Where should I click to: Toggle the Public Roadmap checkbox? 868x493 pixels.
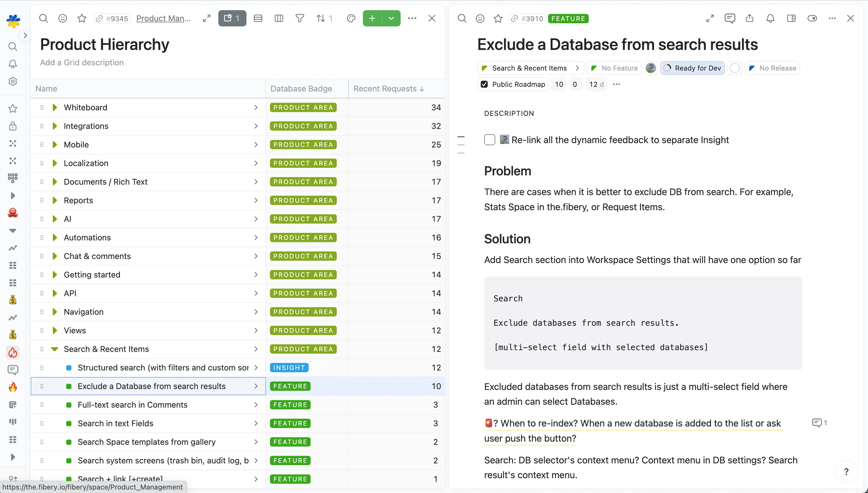pos(485,84)
